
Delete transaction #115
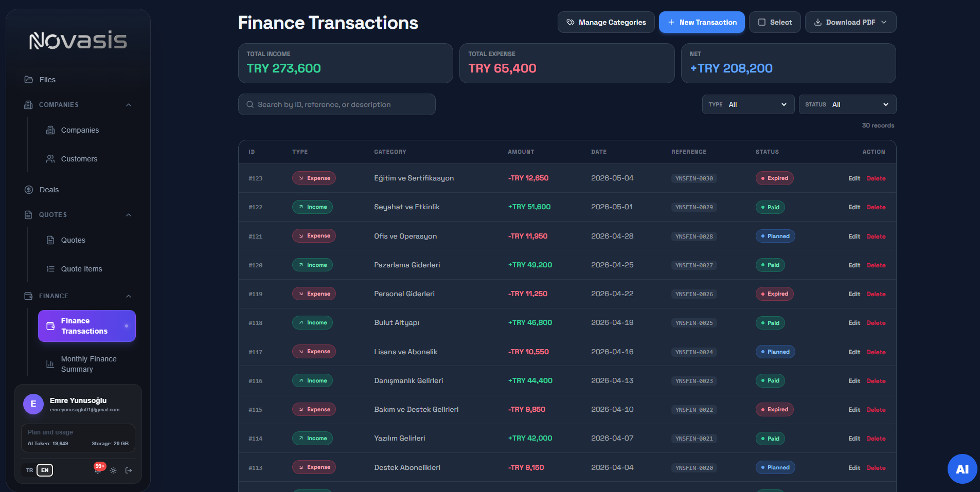[x=876, y=410]
